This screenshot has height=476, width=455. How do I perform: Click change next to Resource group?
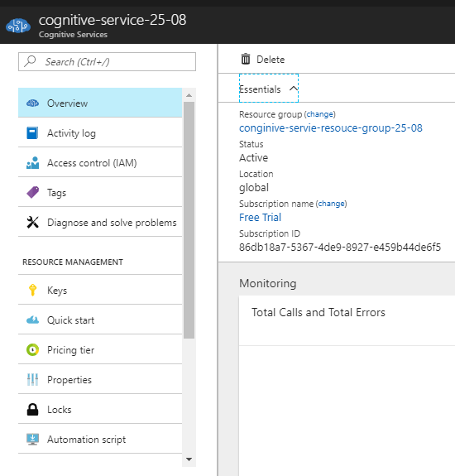pyautogui.click(x=319, y=114)
